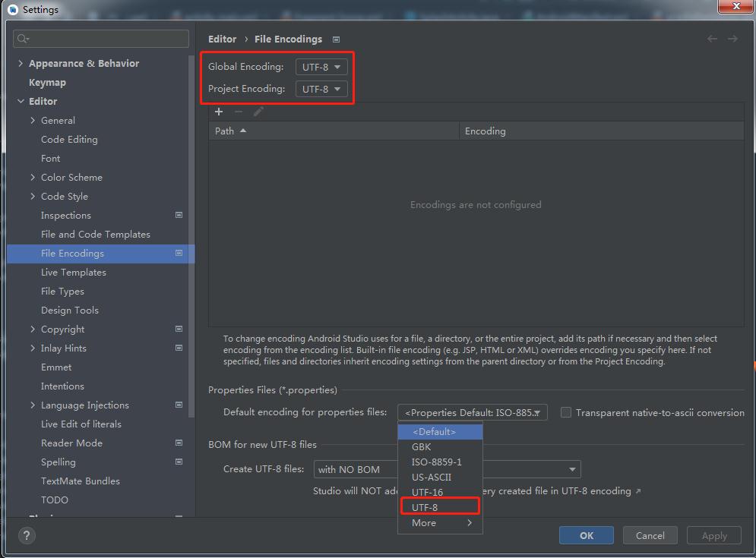Open Keymap settings
756x558 pixels.
(x=47, y=83)
